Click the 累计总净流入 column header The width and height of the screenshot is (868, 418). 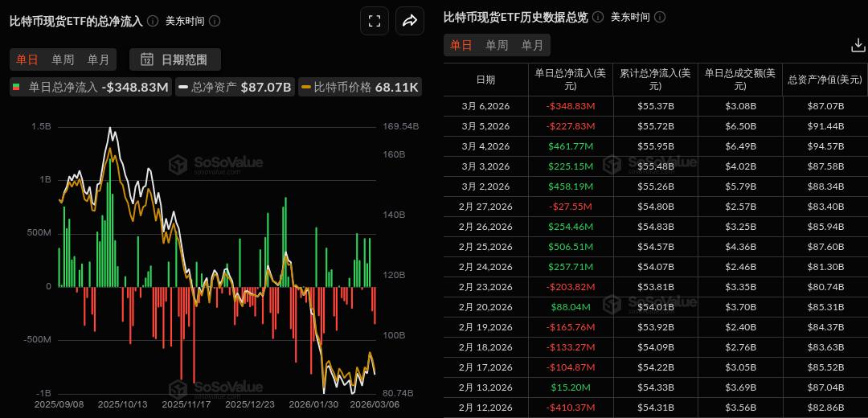pyautogui.click(x=655, y=80)
